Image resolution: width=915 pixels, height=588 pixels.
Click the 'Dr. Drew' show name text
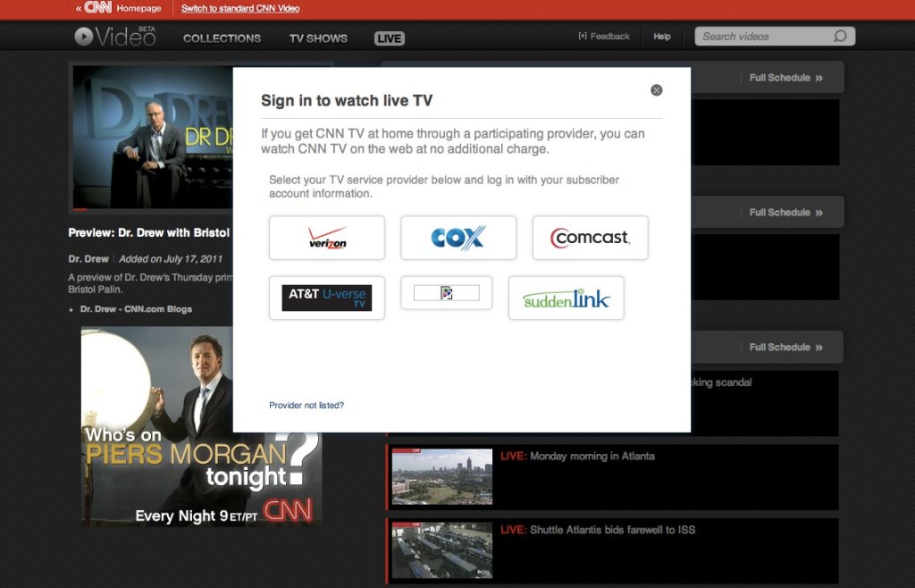(88, 259)
